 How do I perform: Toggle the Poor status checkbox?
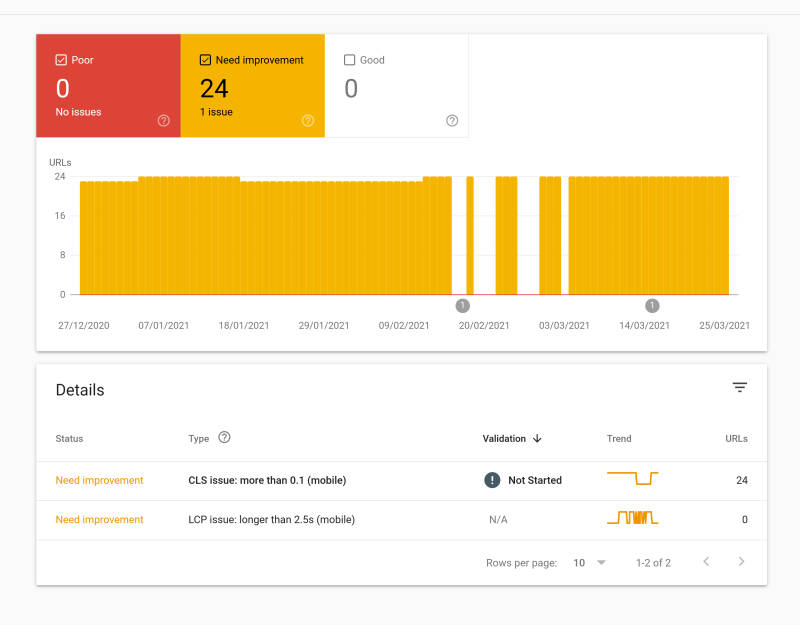62,60
